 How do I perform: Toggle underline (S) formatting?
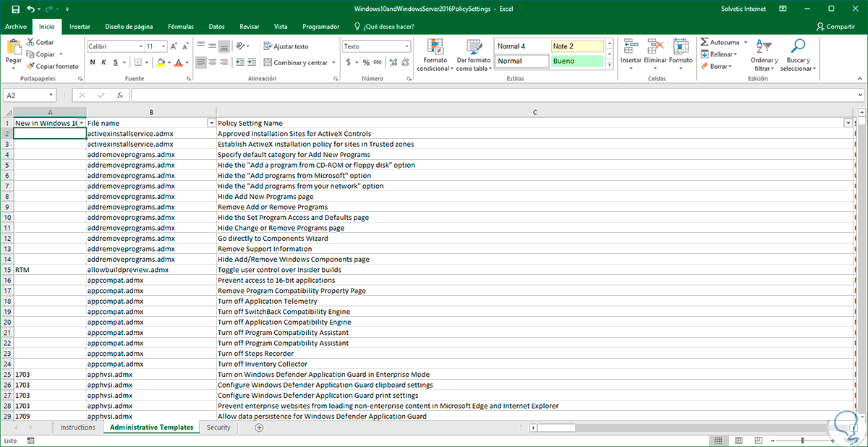tap(116, 62)
